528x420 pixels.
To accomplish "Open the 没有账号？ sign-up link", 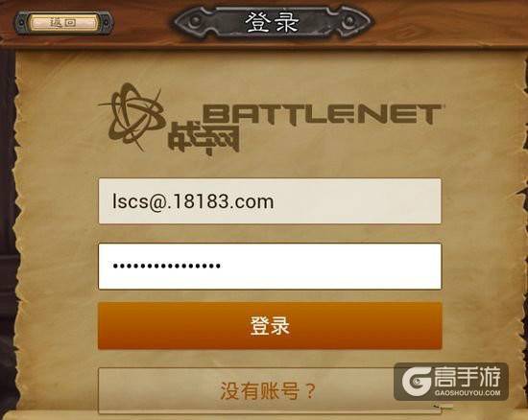I will pyautogui.click(x=270, y=390).
